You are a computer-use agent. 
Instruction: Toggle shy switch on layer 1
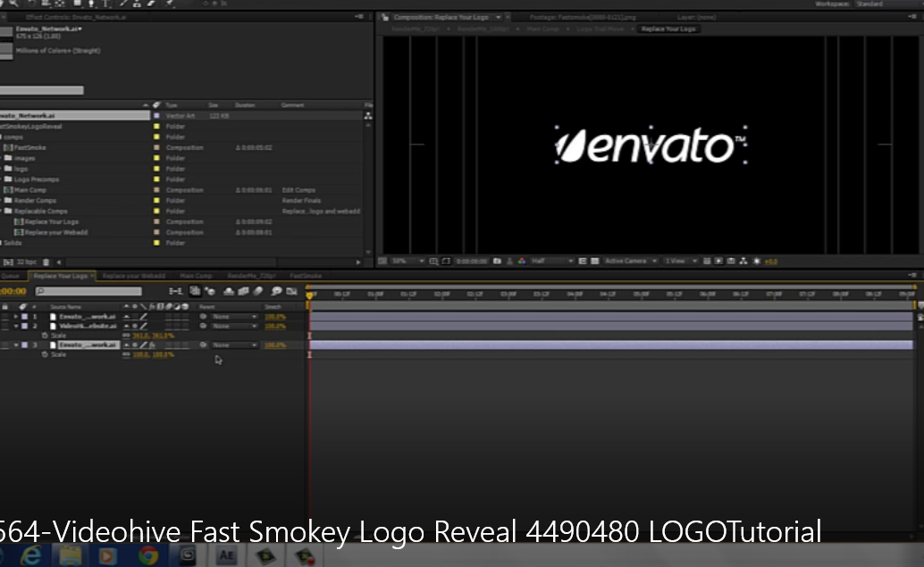126,317
